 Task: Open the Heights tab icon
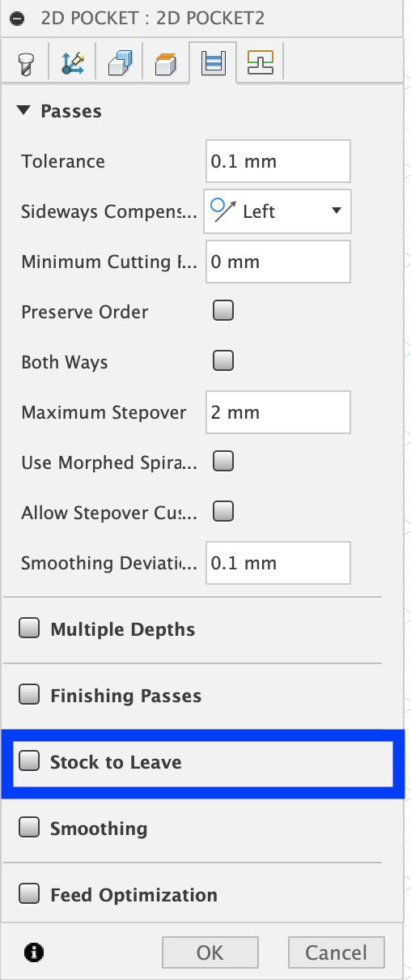point(118,62)
